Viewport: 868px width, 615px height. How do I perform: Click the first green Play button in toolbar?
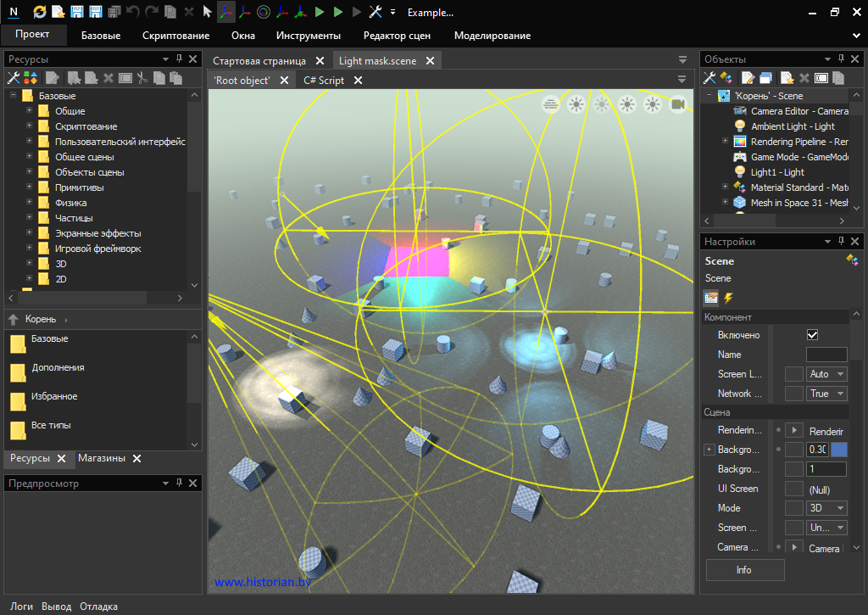(x=320, y=12)
